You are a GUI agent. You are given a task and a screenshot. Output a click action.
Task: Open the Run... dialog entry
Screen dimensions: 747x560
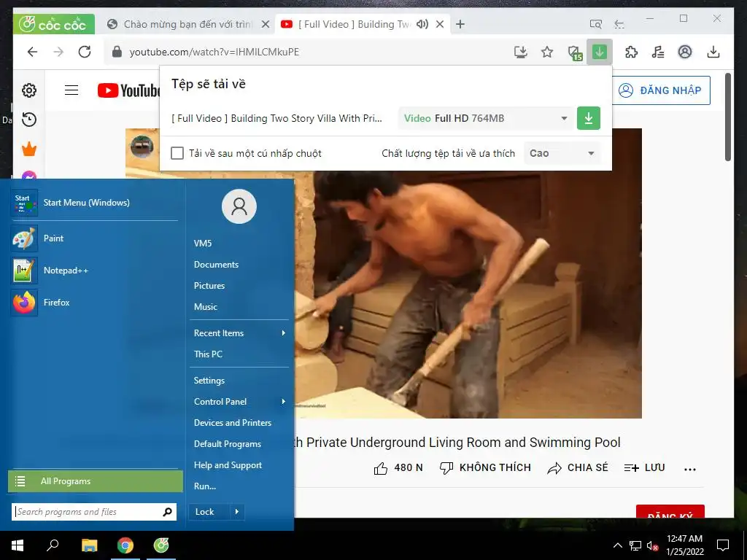pos(205,486)
